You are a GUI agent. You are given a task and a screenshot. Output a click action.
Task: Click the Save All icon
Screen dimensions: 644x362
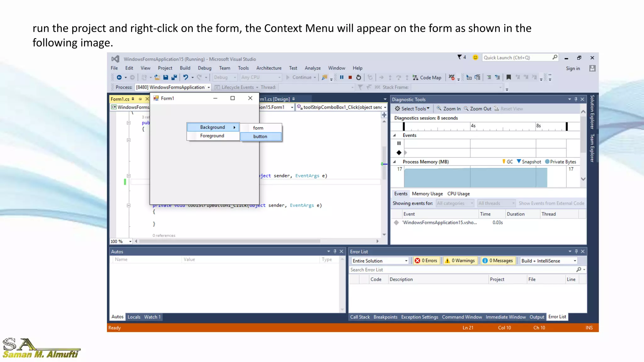click(174, 77)
